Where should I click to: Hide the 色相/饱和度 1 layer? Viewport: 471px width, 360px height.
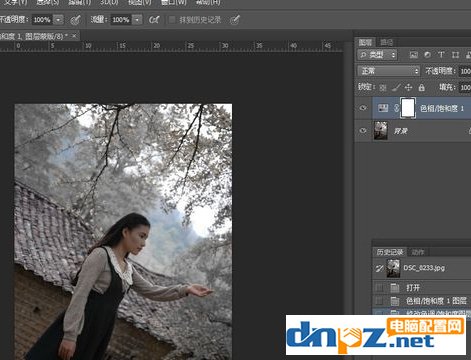363,108
